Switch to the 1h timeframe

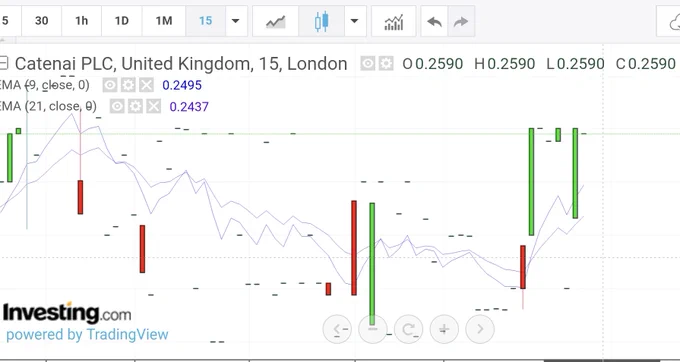[x=82, y=21]
